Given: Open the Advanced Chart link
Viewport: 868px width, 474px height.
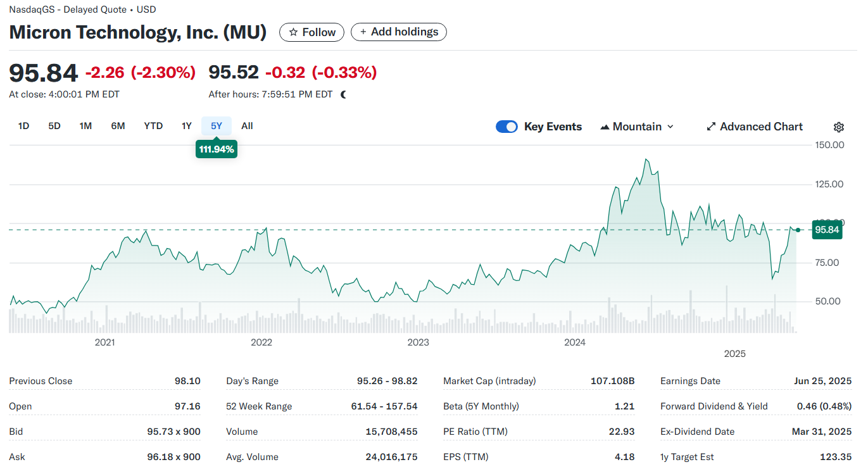Looking at the screenshot, I should click(755, 127).
